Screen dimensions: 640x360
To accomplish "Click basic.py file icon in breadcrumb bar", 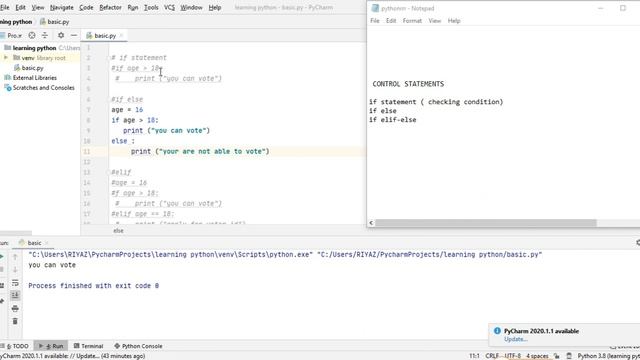I will click(x=43, y=22).
